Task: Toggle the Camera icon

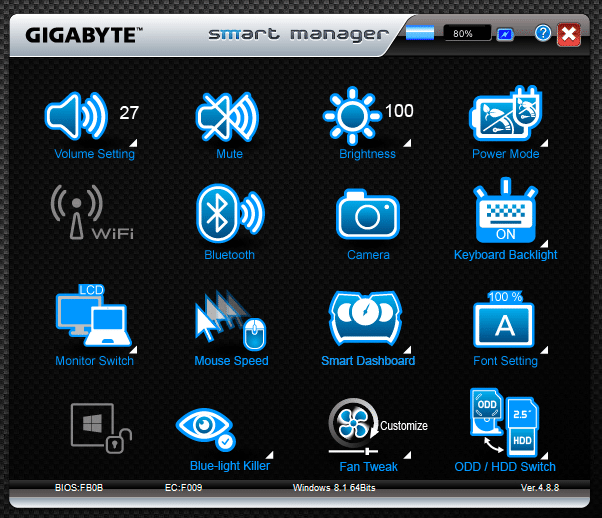Action: (x=368, y=214)
